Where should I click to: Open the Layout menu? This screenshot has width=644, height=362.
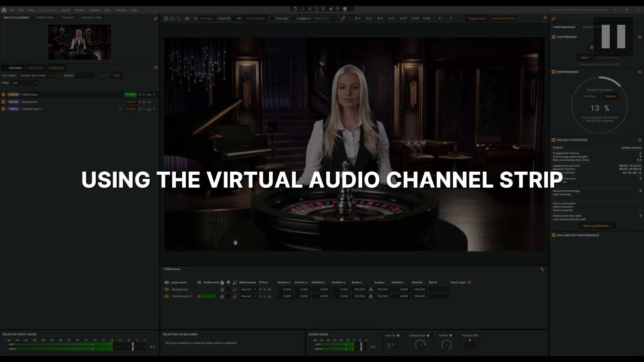pyautogui.click(x=65, y=10)
